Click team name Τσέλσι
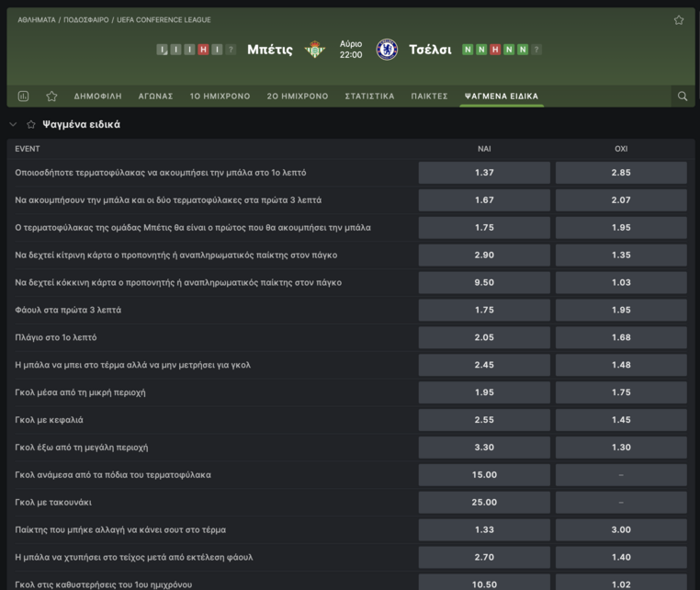The width and height of the screenshot is (700, 590). [x=430, y=50]
